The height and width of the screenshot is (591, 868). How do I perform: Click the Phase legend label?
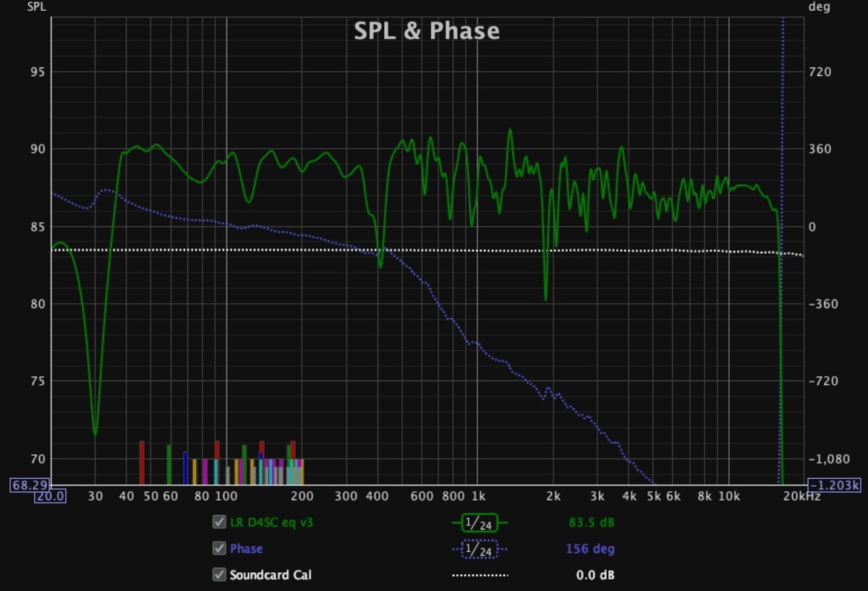[x=246, y=548]
